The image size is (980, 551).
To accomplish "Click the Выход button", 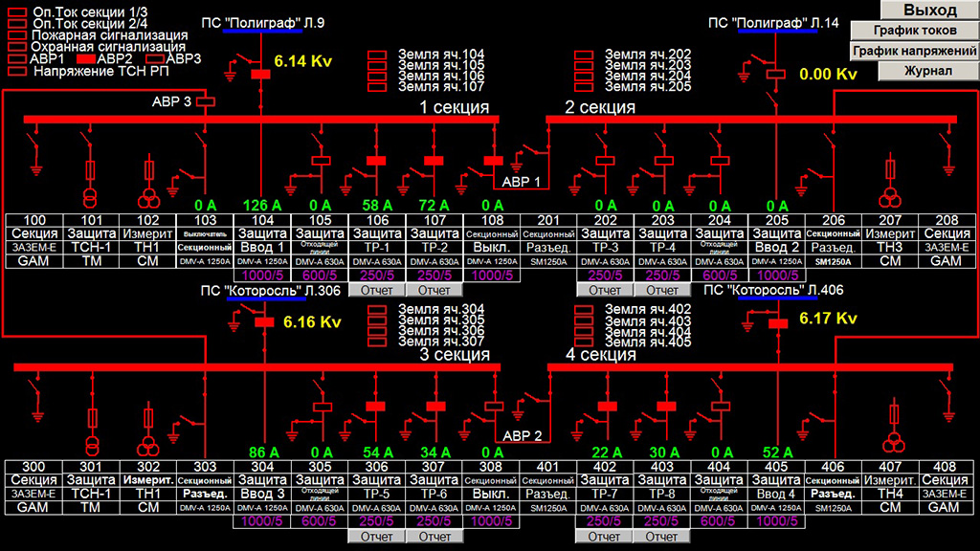I will 930,10.
